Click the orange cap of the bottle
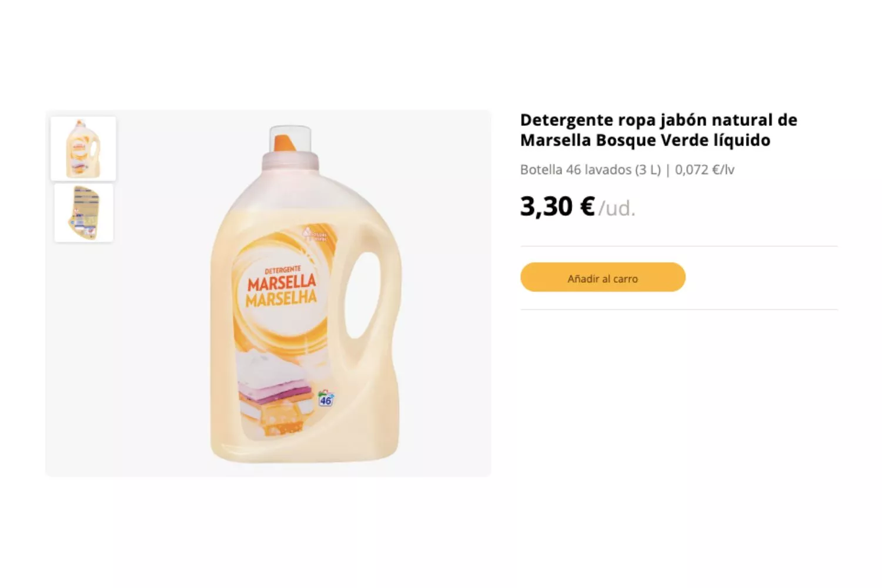882x588 pixels. click(285, 143)
